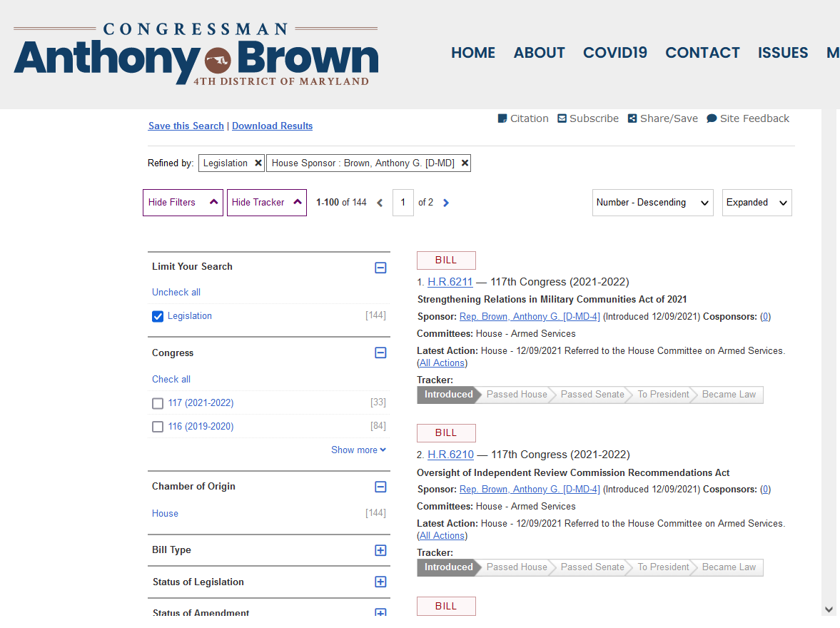Image resolution: width=840 pixels, height=628 pixels.
Task: Click the Passed House stage for H.R.6211
Action: (517, 395)
